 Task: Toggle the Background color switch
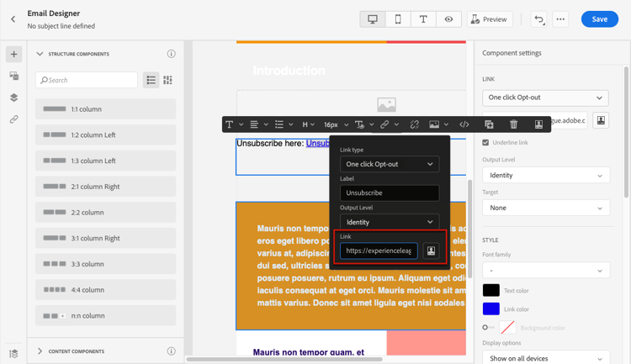pos(486,328)
